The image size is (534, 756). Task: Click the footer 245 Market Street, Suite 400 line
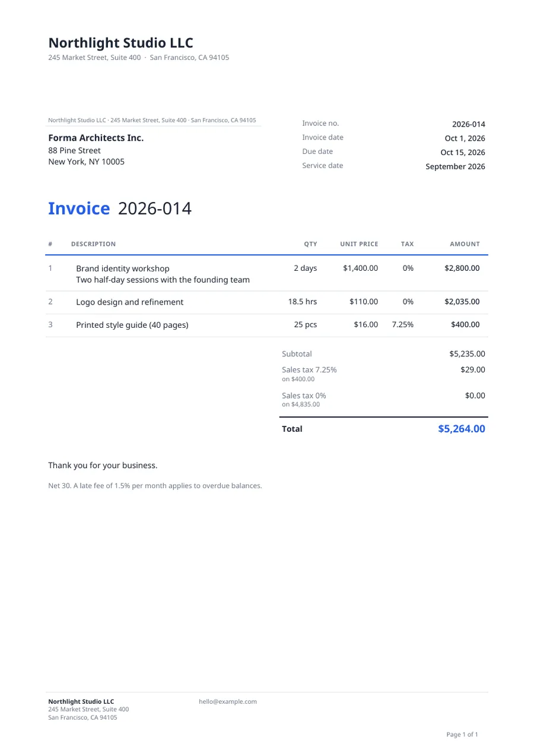(88, 709)
